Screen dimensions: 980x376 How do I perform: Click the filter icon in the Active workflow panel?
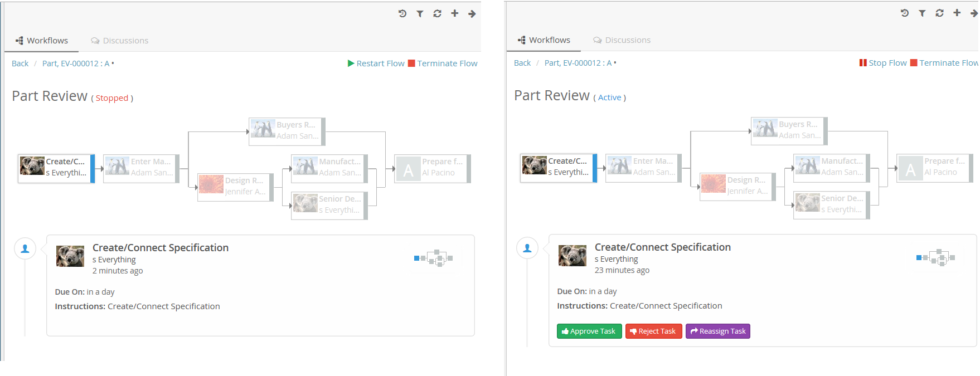(x=922, y=13)
